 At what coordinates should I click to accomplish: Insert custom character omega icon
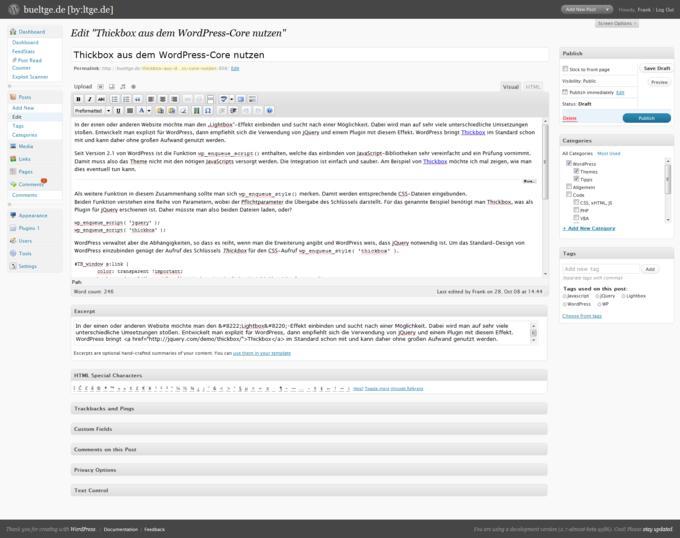click(208, 111)
